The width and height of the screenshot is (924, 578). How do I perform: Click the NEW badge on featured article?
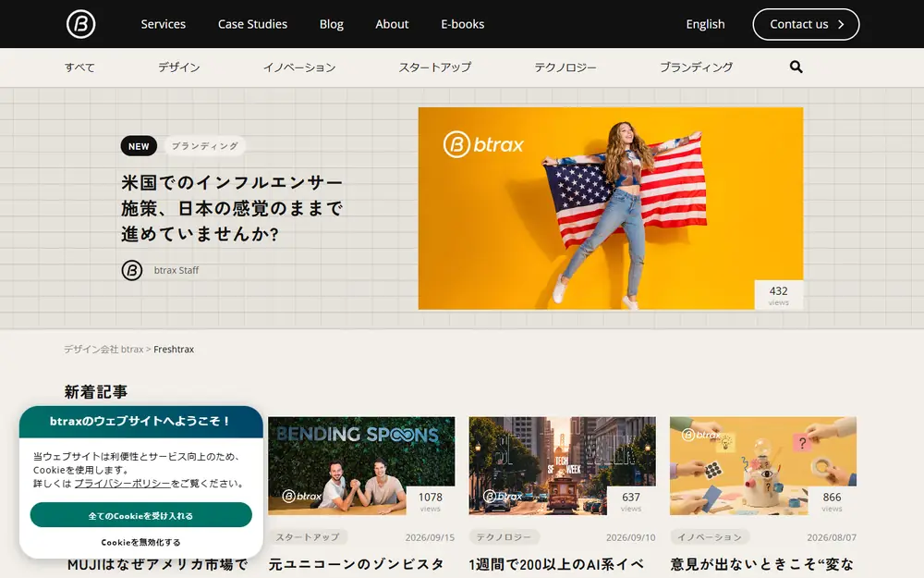click(140, 146)
